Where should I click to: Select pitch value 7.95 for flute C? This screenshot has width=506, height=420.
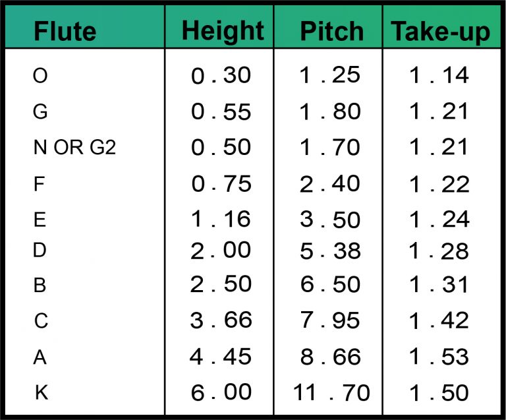point(330,320)
